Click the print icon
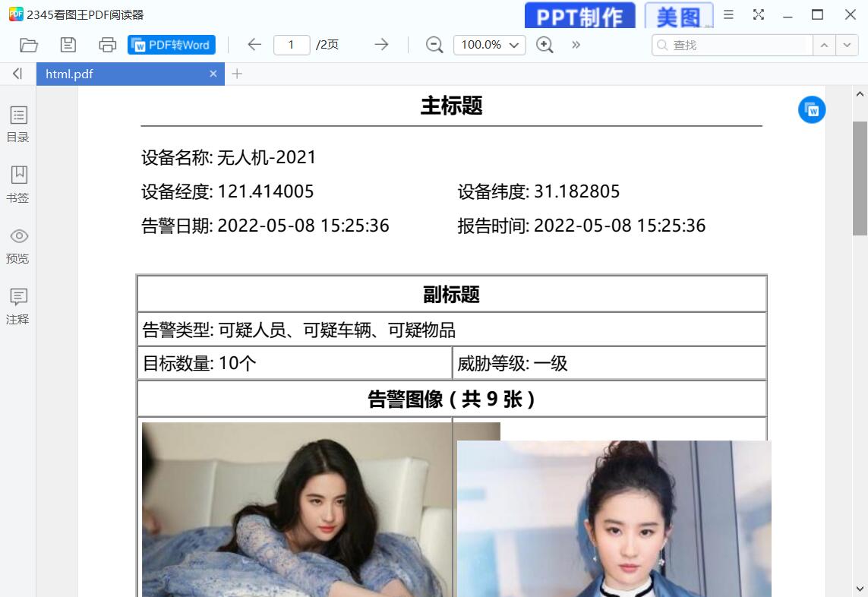Screen dimensions: 868x597 108,45
